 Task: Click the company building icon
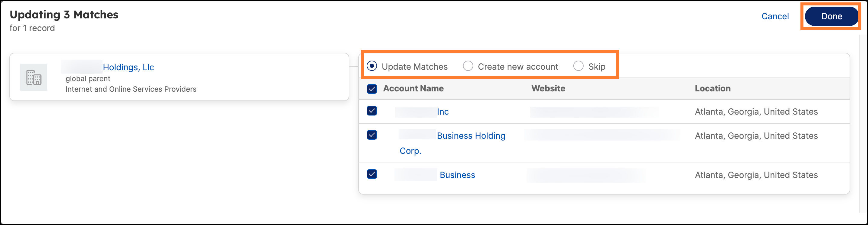click(34, 77)
